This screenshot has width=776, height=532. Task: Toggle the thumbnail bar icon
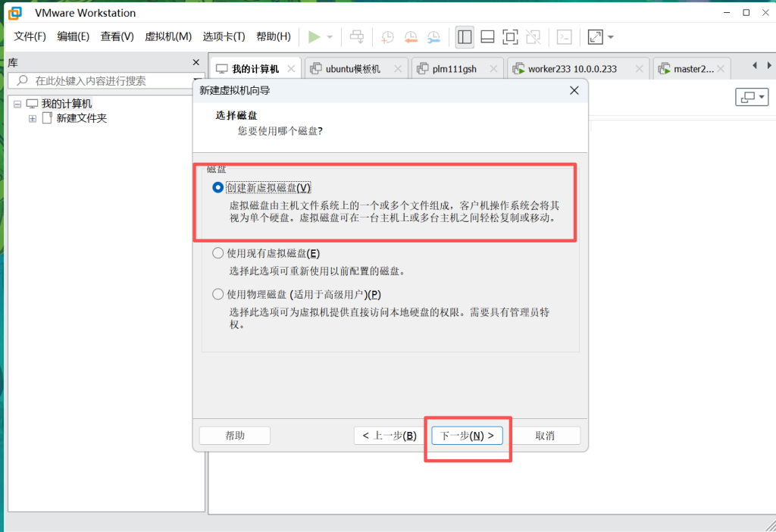(487, 36)
